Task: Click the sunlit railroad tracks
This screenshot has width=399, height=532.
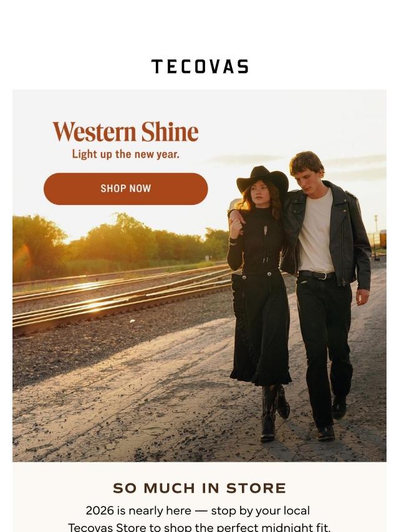Action: [x=122, y=295]
